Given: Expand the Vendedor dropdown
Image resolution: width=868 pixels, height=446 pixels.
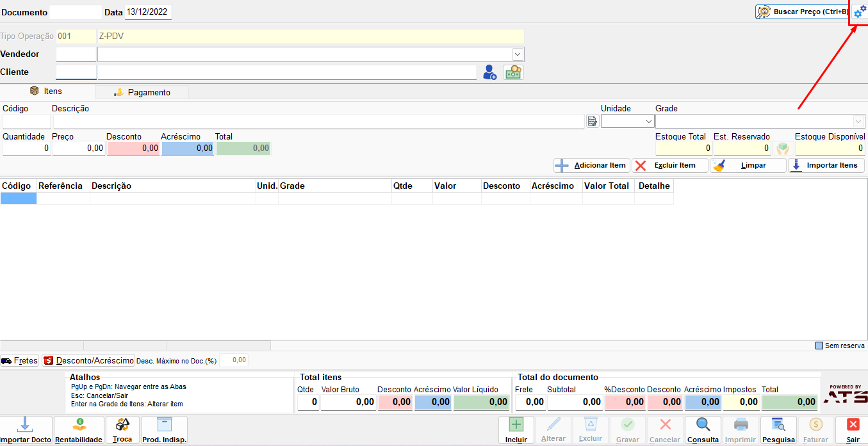Looking at the screenshot, I should click(x=518, y=54).
